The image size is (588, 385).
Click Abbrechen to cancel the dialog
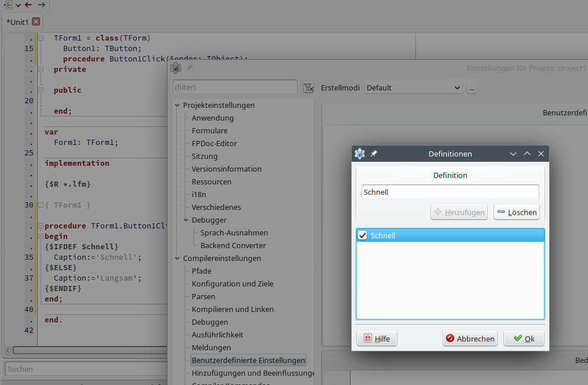(x=470, y=339)
